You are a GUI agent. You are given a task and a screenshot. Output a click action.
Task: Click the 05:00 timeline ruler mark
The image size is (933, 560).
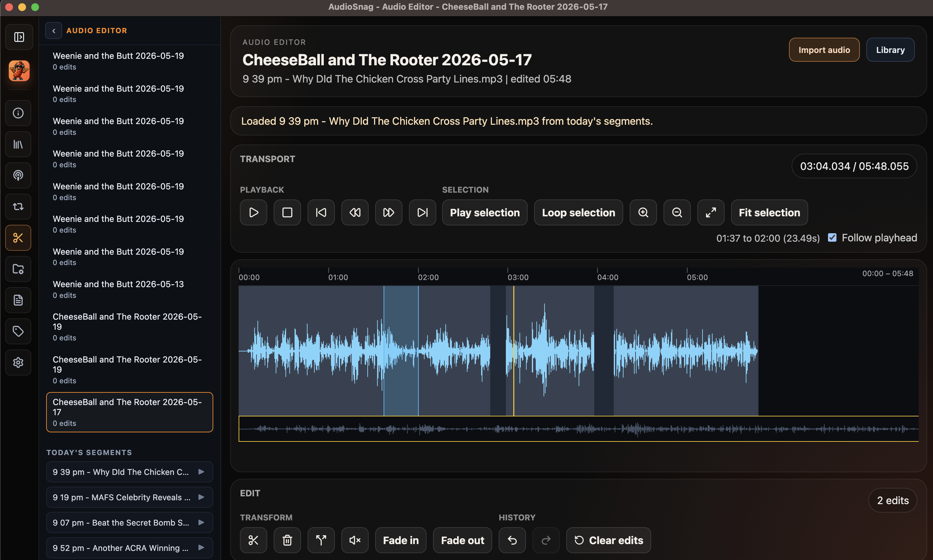tap(697, 277)
